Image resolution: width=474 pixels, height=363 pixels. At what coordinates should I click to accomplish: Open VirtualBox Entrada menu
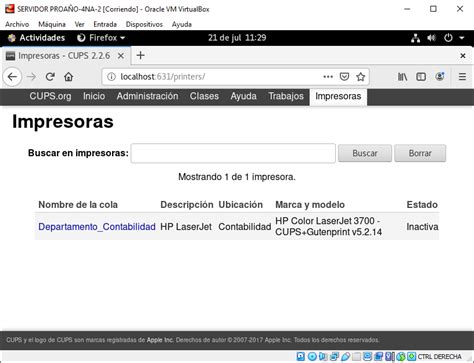pos(105,24)
